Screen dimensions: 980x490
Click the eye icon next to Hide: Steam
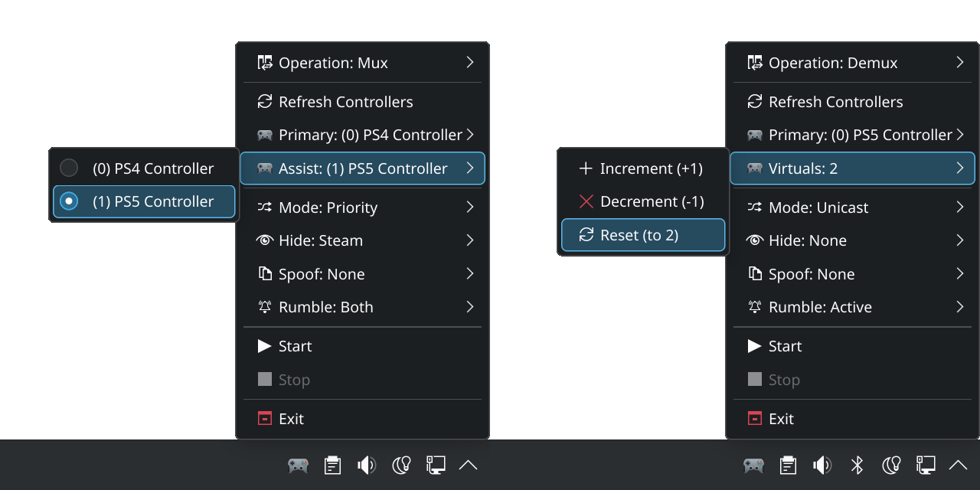[265, 240]
